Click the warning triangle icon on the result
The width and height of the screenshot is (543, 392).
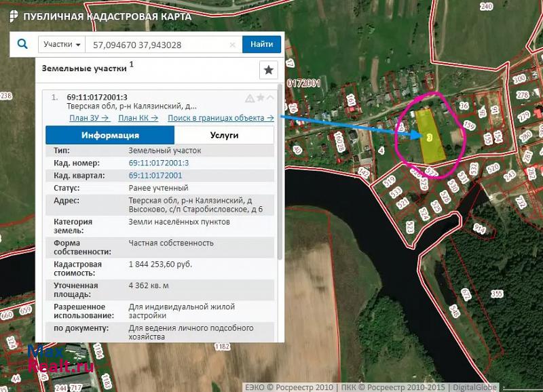click(250, 98)
